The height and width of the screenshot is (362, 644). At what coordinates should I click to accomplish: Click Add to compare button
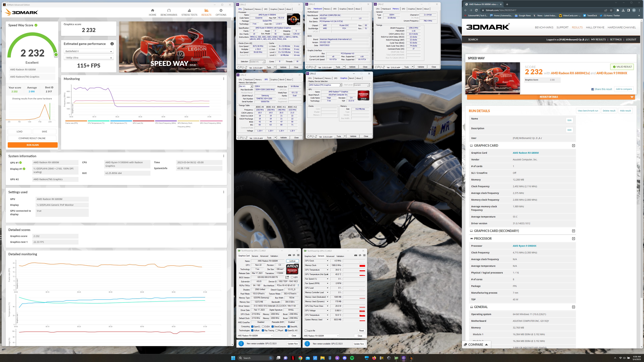pos(624,89)
